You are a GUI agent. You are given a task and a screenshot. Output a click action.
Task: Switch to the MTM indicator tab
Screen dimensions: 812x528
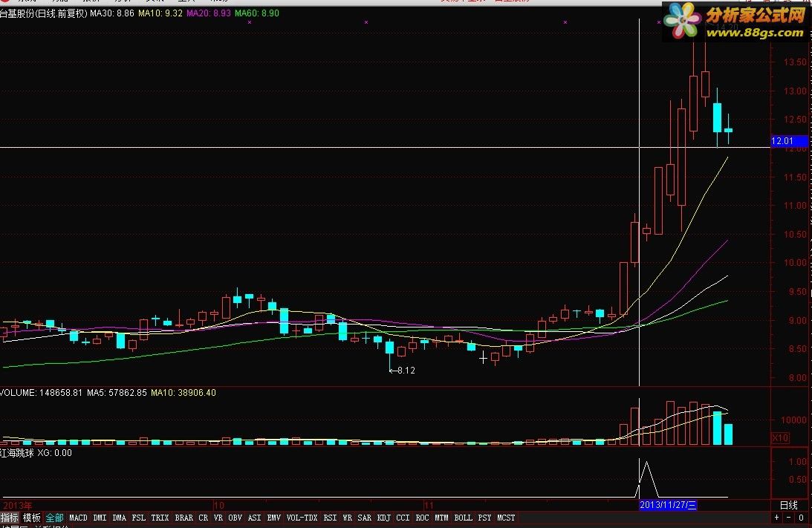click(x=441, y=518)
